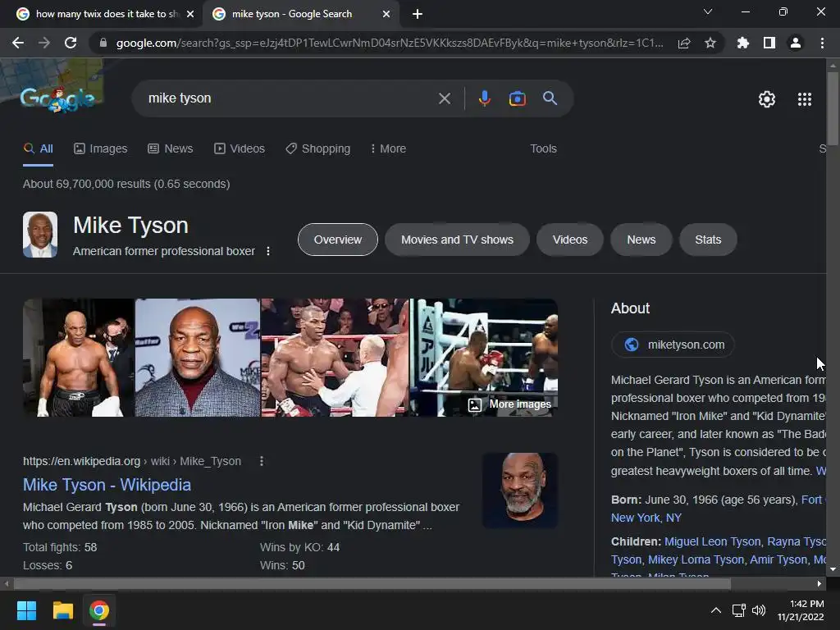Open options for the Wikipedia result
Viewport: 840px width, 630px height.
(262, 461)
